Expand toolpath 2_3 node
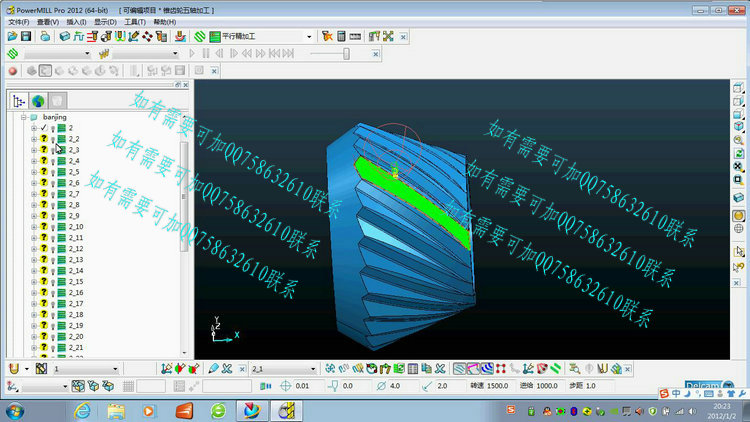 [x=33, y=150]
